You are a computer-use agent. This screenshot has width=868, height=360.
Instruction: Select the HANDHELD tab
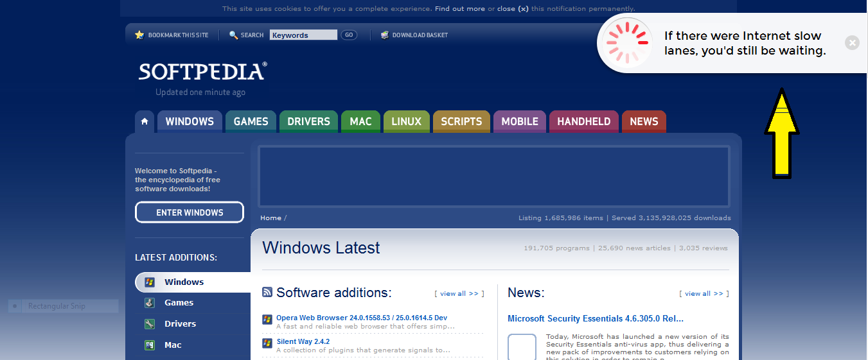584,121
